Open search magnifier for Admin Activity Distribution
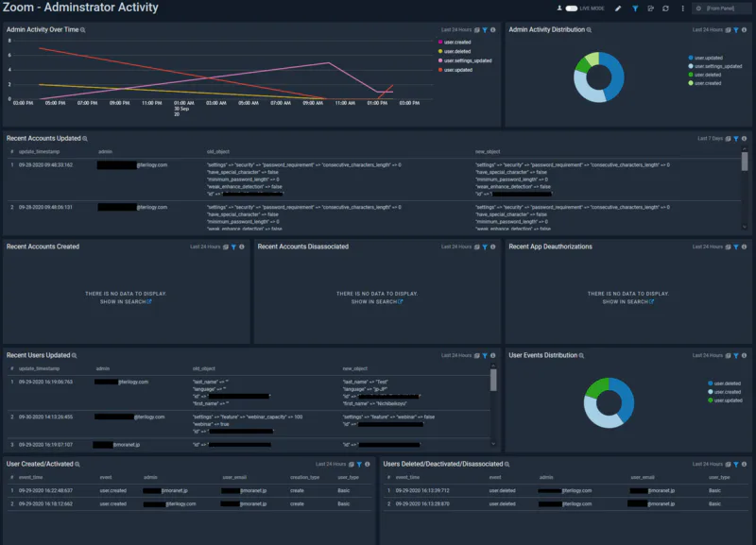 [x=589, y=30]
